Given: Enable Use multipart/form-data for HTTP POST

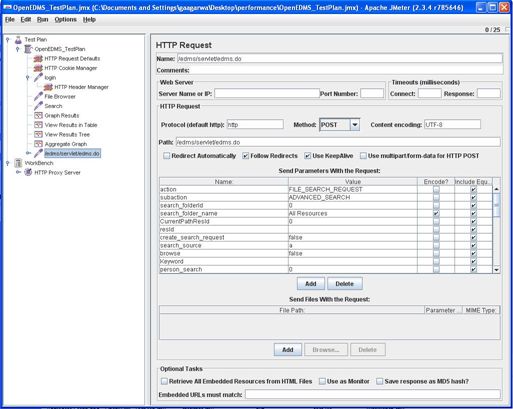Looking at the screenshot, I should tap(363, 156).
